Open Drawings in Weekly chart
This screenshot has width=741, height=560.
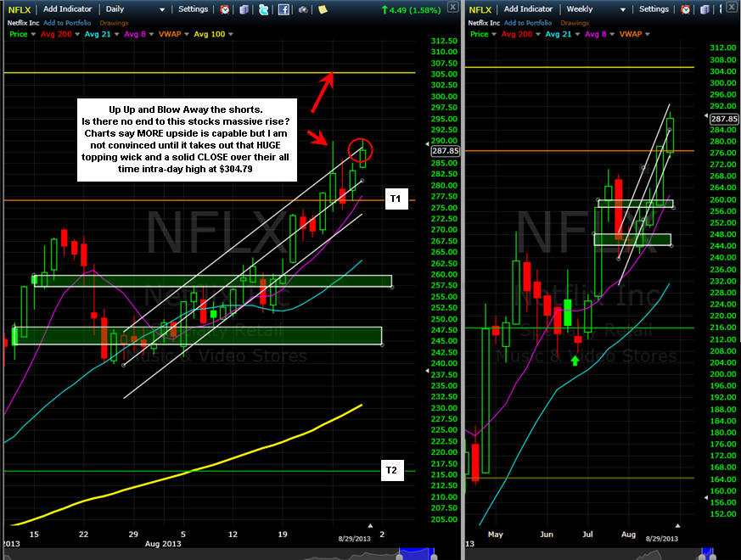(575, 23)
